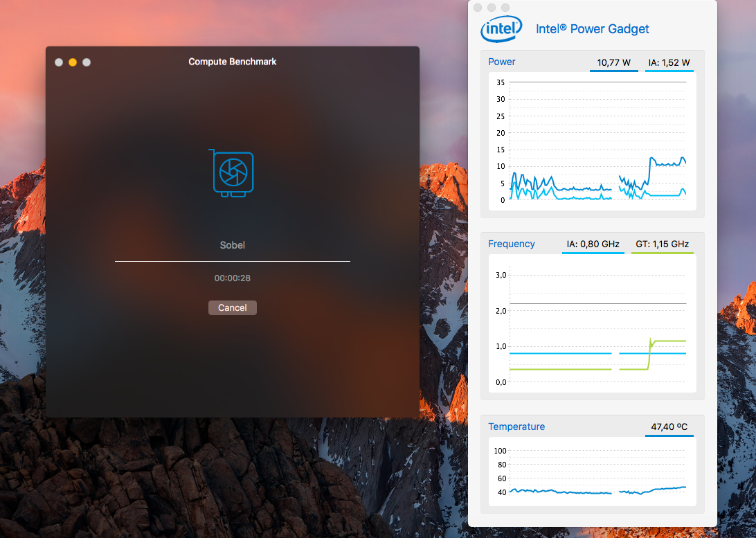756x538 pixels.
Task: Click the Frequency graph
Action: [593, 323]
